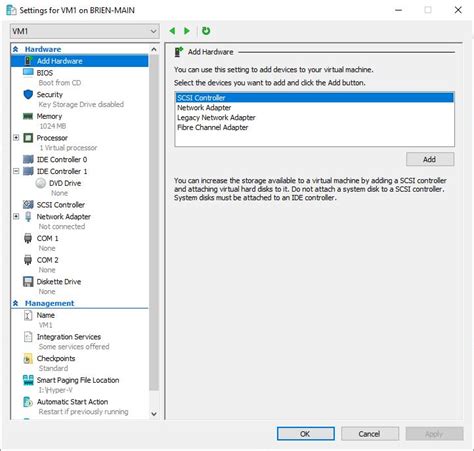This screenshot has width=474, height=451.
Task: Click the Processor icon
Action: (x=28, y=138)
